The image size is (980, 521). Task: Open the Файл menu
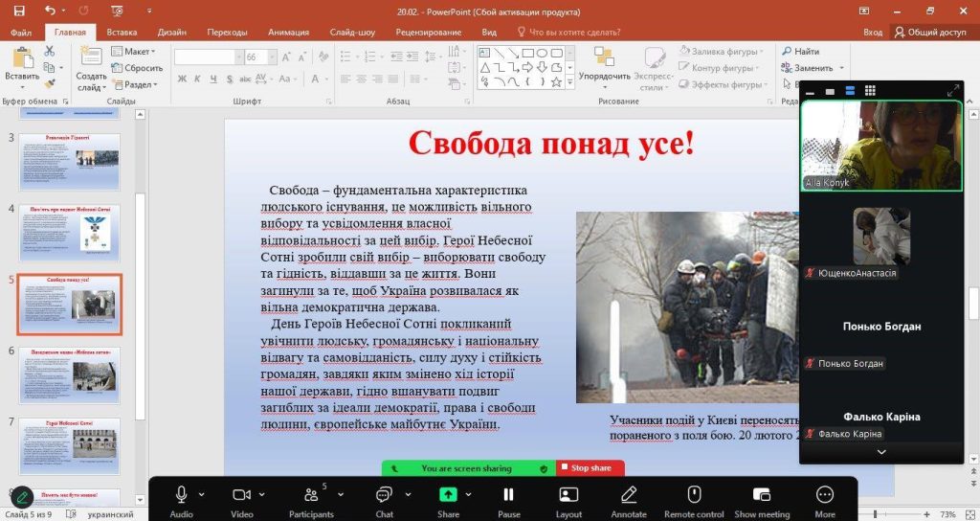pyautogui.click(x=21, y=32)
